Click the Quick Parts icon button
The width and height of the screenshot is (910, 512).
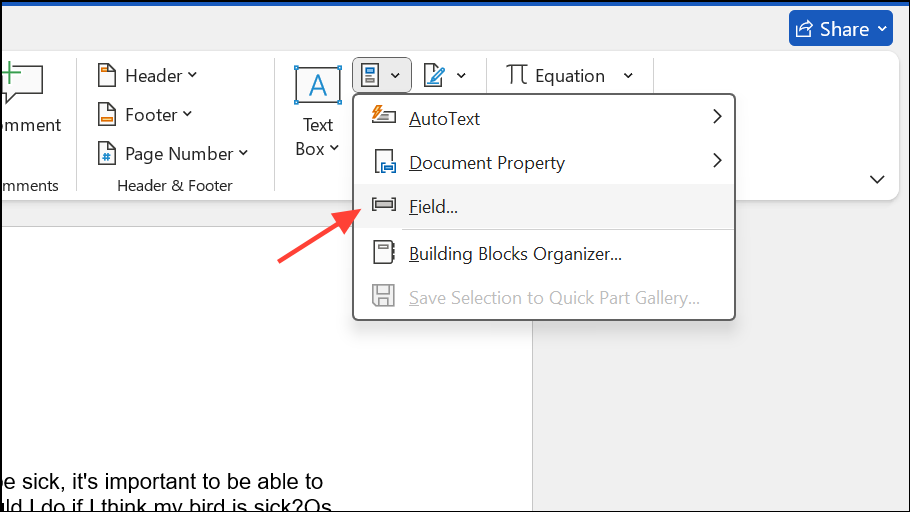[x=370, y=75]
